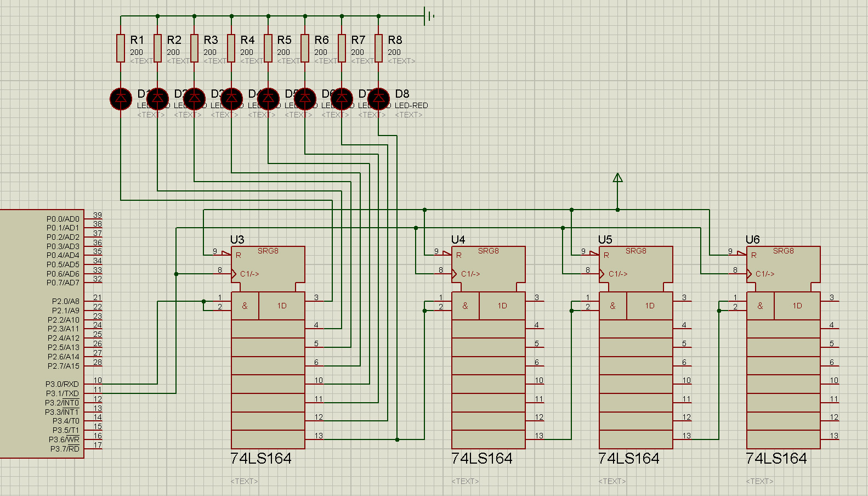Select the ground terminal symbol
The image size is (868, 496).
pyautogui.click(x=429, y=16)
